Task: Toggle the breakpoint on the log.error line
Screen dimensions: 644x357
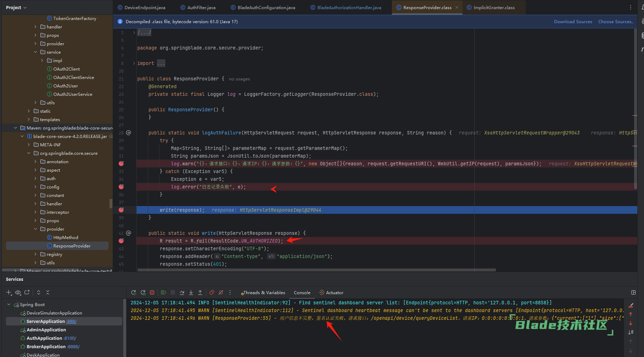Action: click(121, 187)
